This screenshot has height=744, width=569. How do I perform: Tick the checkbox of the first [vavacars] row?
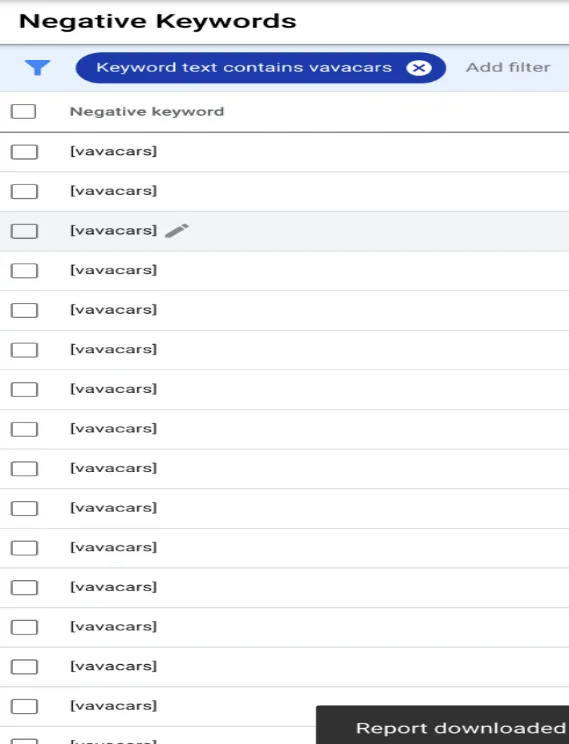24,152
